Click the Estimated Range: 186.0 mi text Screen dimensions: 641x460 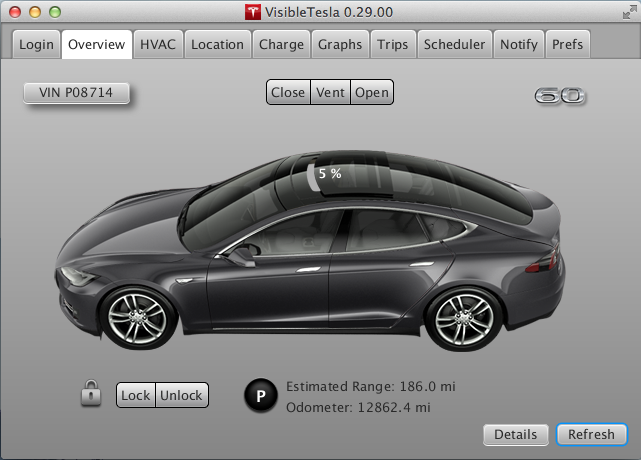(370, 386)
